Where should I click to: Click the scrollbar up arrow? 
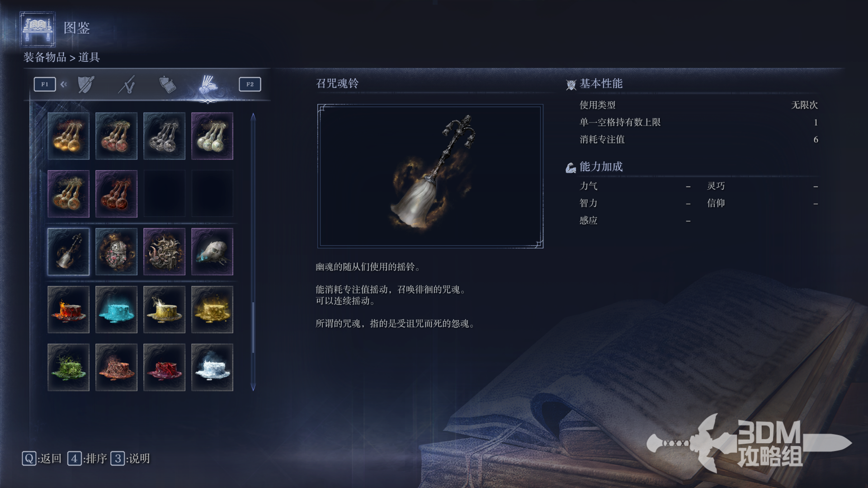pos(253,117)
